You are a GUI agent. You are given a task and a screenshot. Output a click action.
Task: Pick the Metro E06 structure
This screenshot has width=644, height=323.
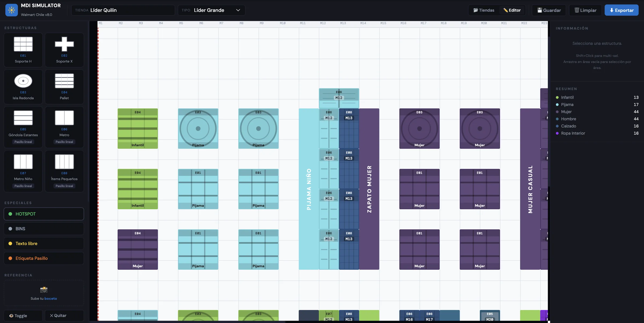click(64, 127)
